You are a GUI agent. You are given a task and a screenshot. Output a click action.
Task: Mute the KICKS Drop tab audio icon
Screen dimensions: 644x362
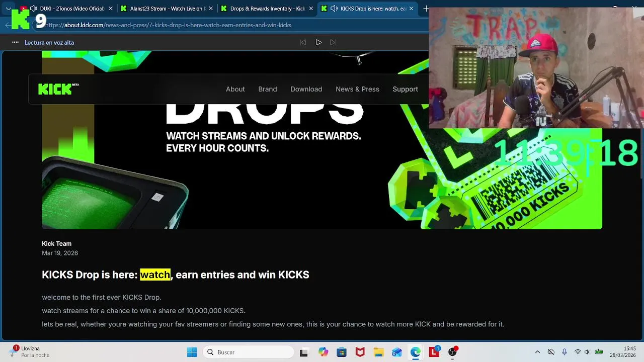tap(334, 9)
